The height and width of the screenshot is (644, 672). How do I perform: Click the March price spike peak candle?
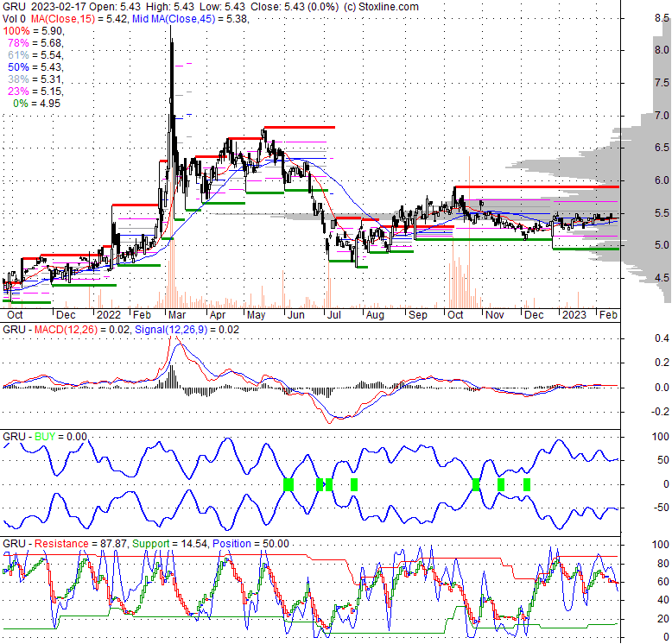coord(171,73)
